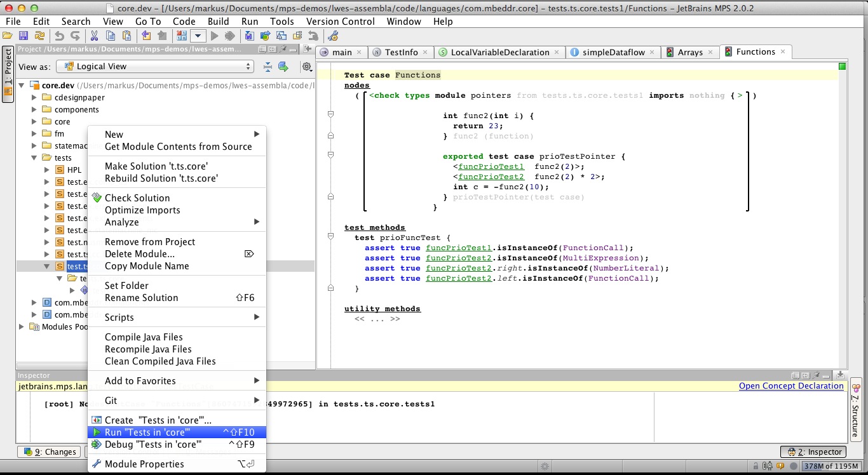The image size is (868, 475).
Task: Click the Collapse All icon in Project panel
Action: point(268,67)
